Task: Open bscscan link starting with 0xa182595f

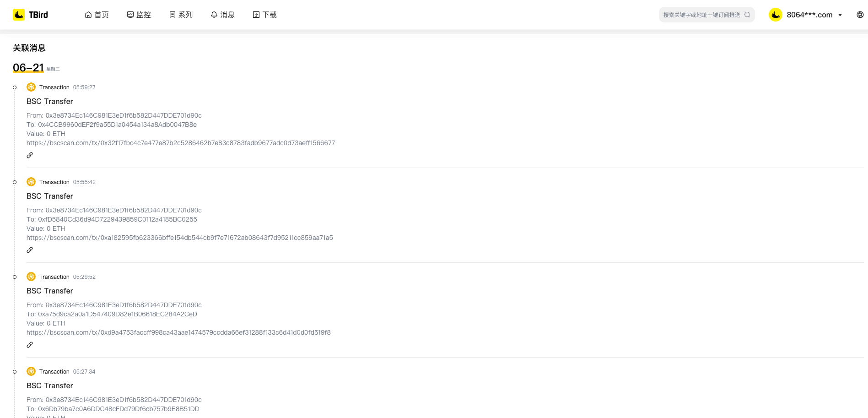Action: pyautogui.click(x=180, y=238)
